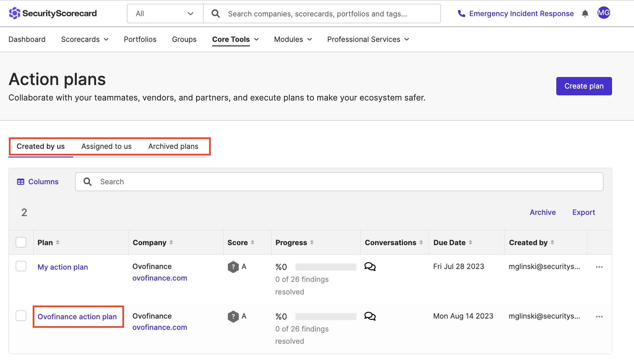Click the Columns table icon
This screenshot has height=364, width=634.
21,182
